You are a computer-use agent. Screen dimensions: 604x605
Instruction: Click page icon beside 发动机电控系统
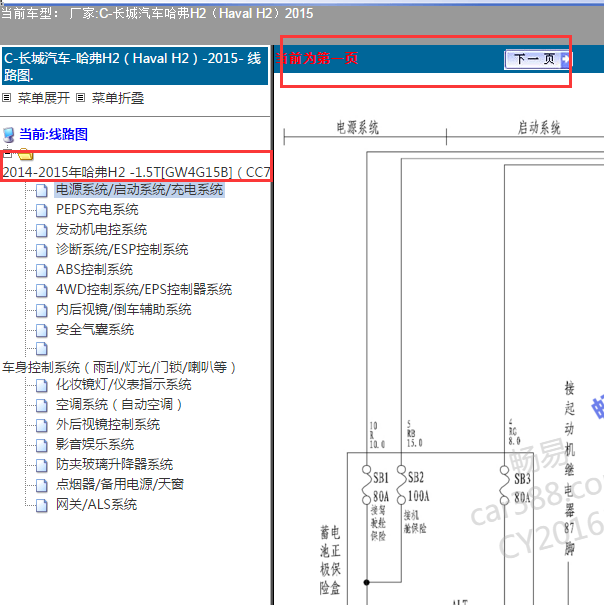click(42, 230)
